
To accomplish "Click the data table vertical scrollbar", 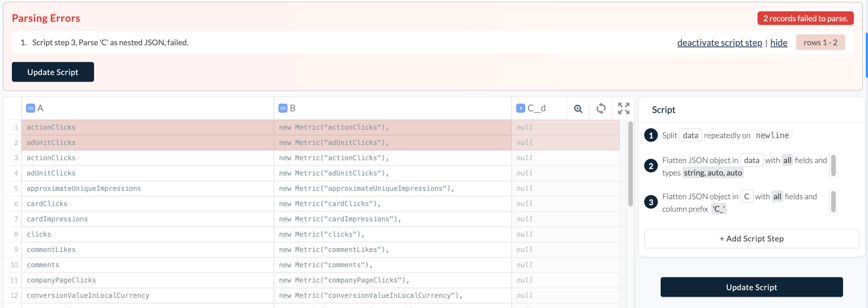I will 631,164.
